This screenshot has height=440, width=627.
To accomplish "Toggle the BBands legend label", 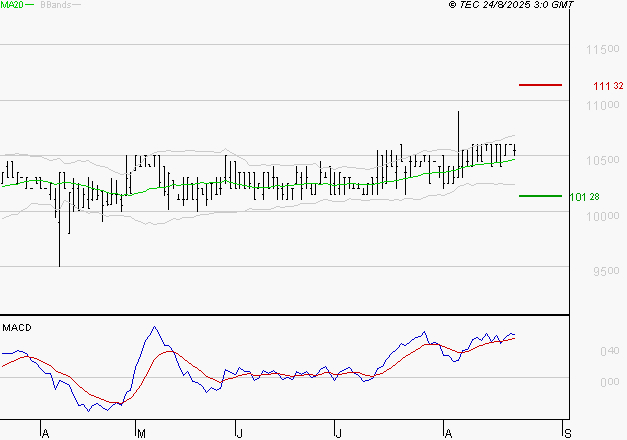I will 54,5.
